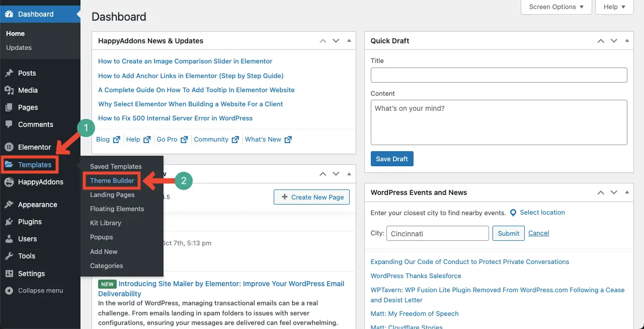Image resolution: width=644 pixels, height=329 pixels.
Task: Toggle HappyAddons News & Updates panel triangle
Action: pos(349,41)
